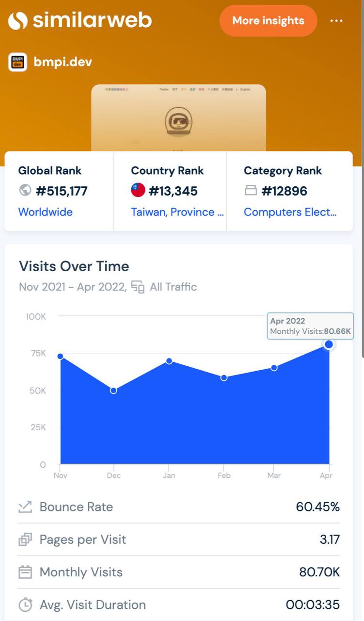Open the bmpi.dev website preview thumbnail
The width and height of the screenshot is (364, 621).
click(178, 118)
